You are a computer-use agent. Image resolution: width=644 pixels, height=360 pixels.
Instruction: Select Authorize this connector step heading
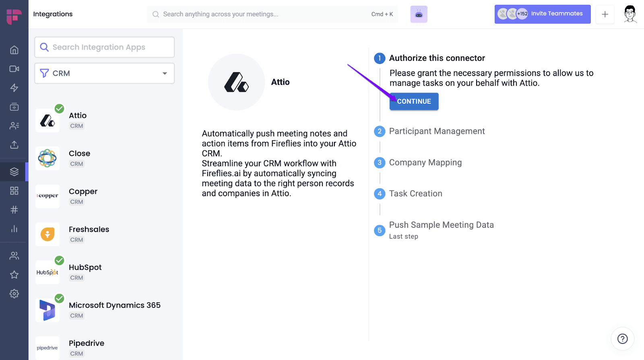point(437,58)
